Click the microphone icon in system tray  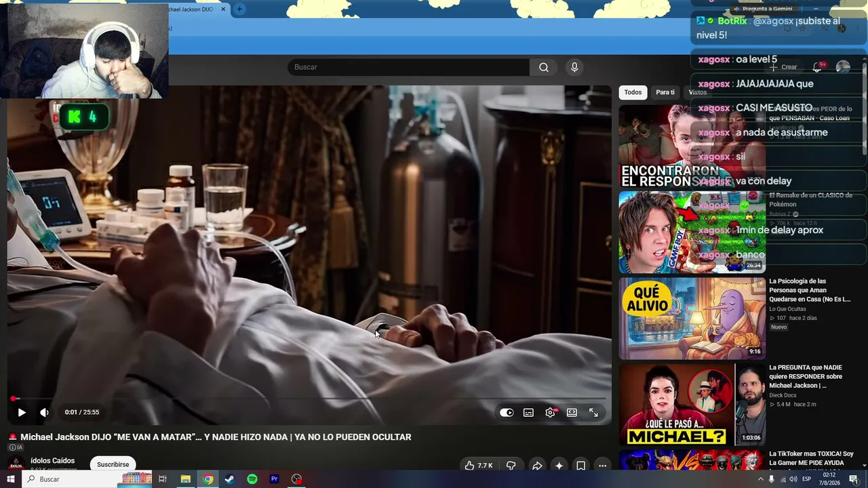point(772,479)
